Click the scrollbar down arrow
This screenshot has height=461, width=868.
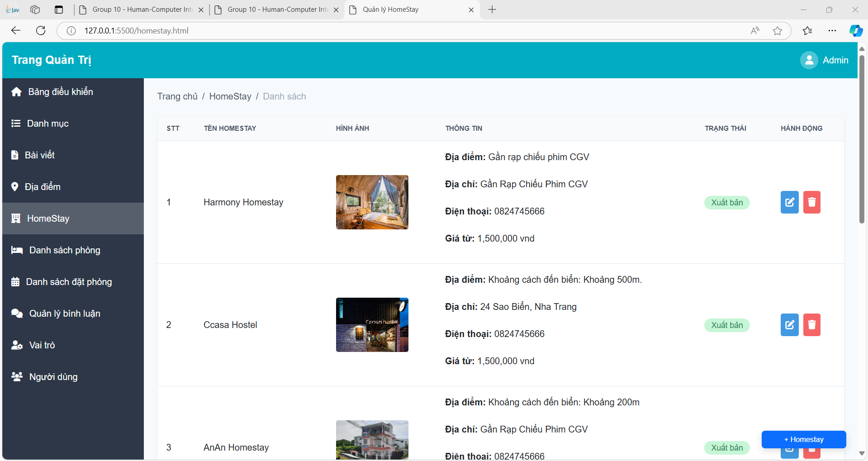click(862, 453)
